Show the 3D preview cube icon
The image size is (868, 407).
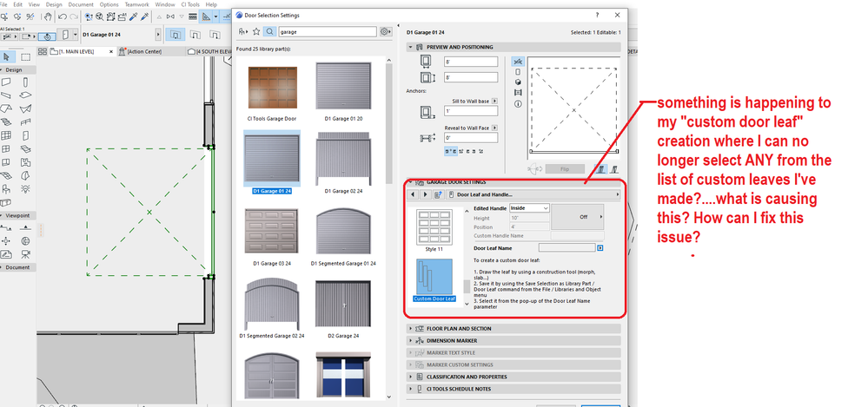point(518,82)
